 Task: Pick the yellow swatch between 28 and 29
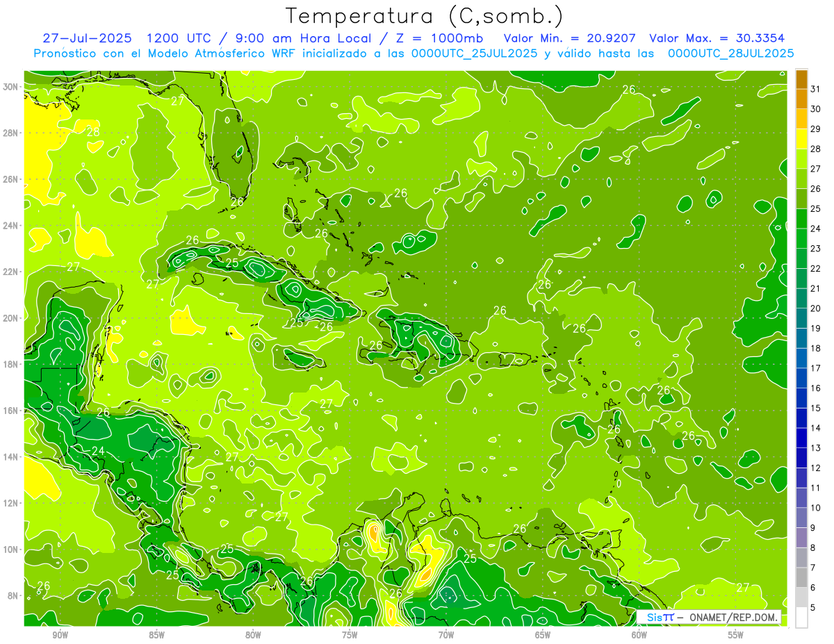(x=802, y=139)
